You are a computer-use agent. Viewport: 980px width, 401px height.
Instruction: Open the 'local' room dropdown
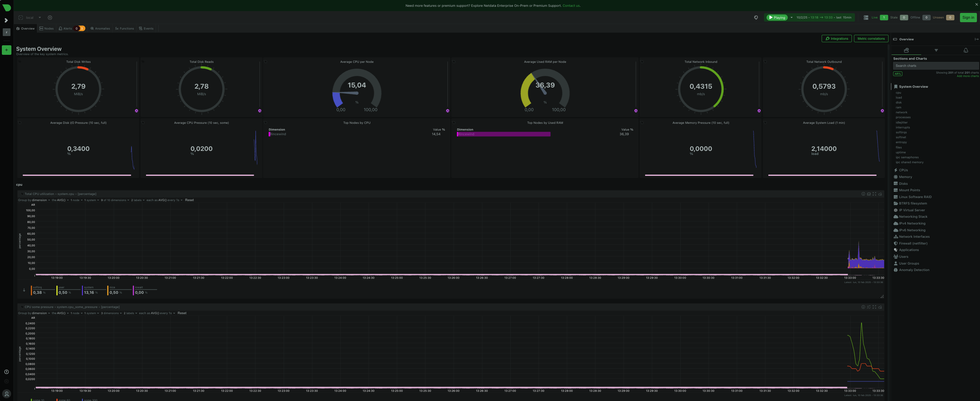30,18
